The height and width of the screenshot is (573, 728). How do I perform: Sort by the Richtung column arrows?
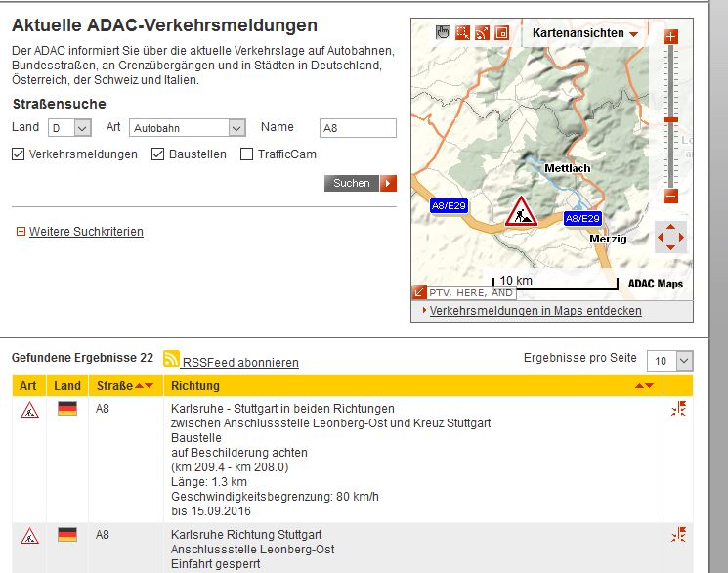click(x=644, y=385)
